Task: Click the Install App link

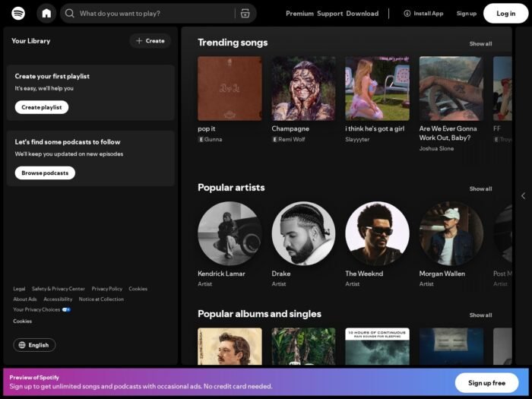Action: [x=423, y=14]
